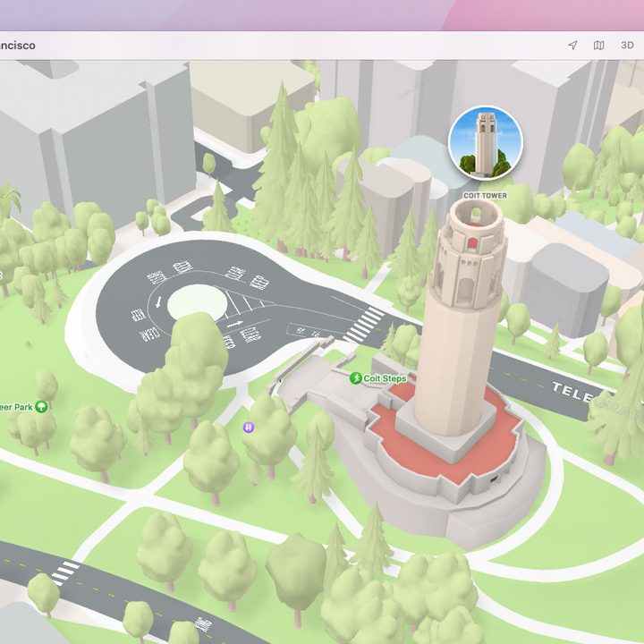Click the green park tree icon
644x644 pixels.
(41, 407)
